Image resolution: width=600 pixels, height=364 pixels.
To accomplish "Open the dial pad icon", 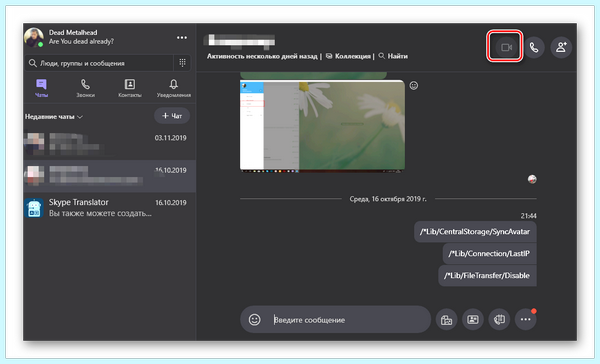I will pos(183,62).
